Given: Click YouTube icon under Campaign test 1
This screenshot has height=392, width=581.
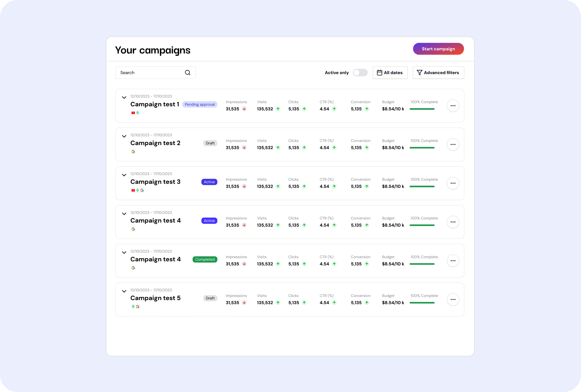Looking at the screenshot, I should pyautogui.click(x=133, y=113).
